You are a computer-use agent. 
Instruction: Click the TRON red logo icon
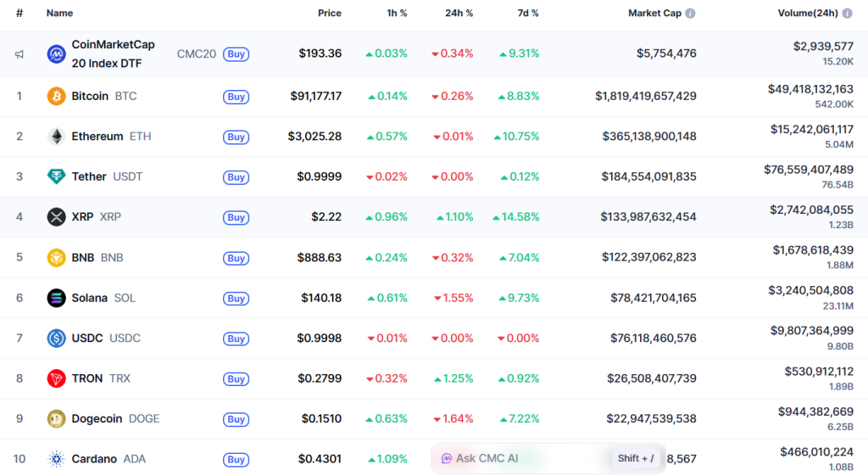pos(56,378)
